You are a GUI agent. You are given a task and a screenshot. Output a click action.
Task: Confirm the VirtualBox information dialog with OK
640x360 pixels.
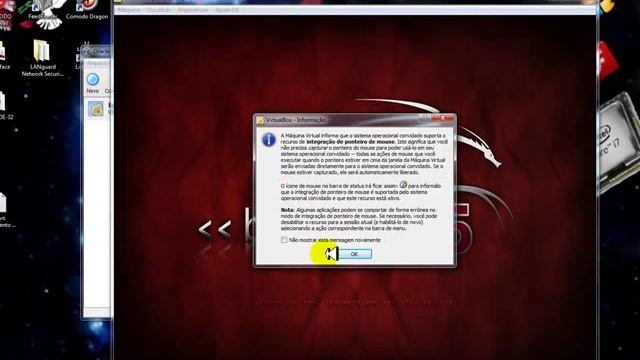pyautogui.click(x=354, y=254)
